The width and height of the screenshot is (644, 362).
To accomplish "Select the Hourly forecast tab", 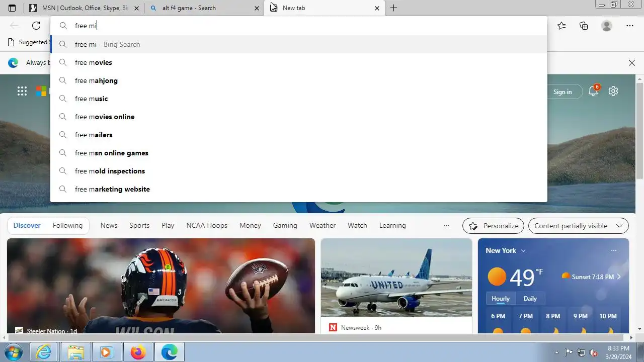I will pyautogui.click(x=501, y=299).
